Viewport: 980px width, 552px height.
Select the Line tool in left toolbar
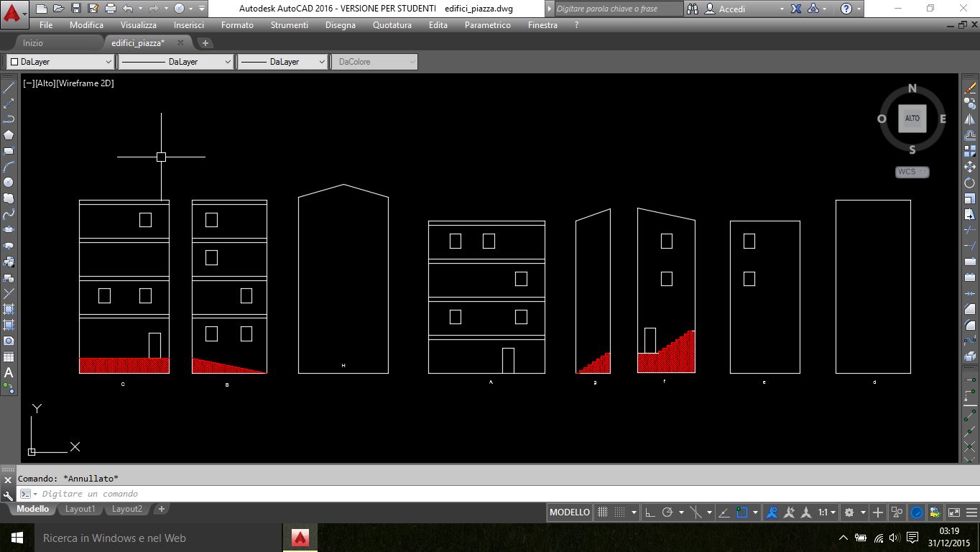click(9, 88)
